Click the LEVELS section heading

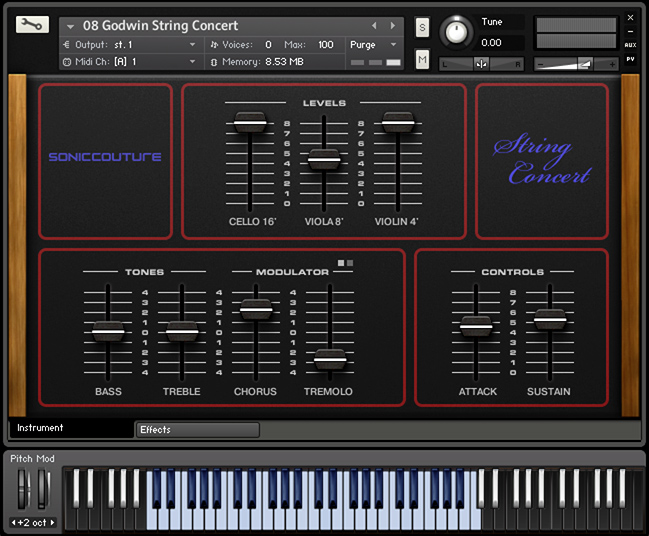[324, 103]
